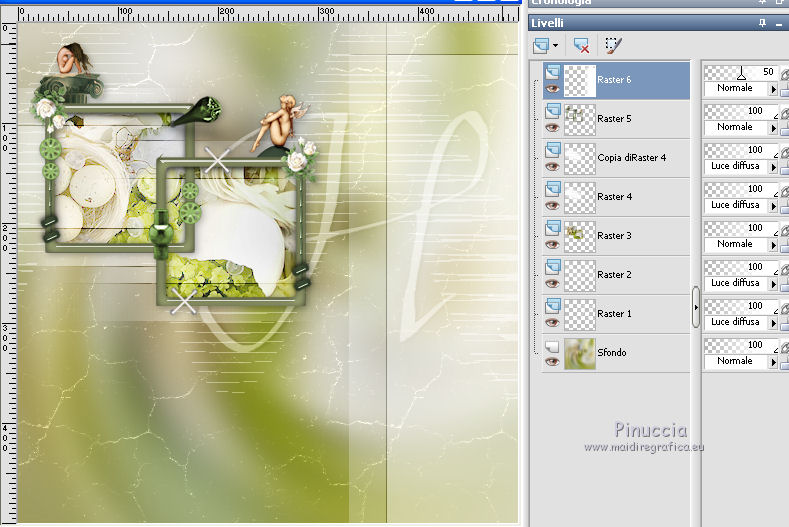Open the Raster 3 Normale blend dropdown
The height and width of the screenshot is (527, 789).
(x=773, y=245)
